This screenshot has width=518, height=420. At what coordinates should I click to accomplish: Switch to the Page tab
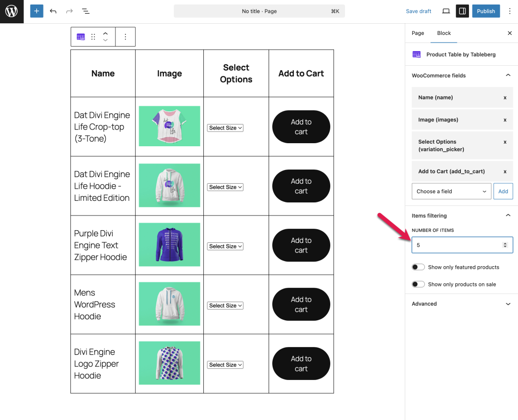tap(417, 33)
